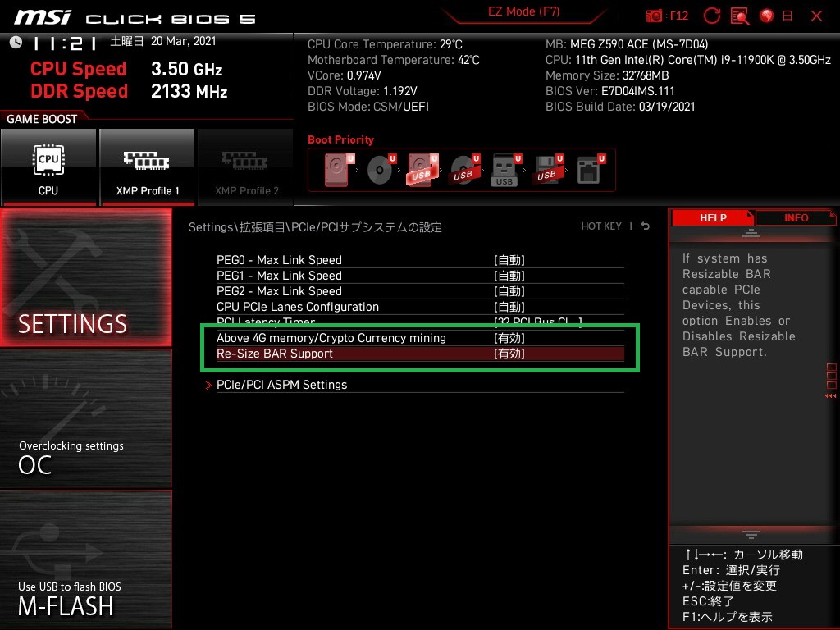Click the Motherboard Temperature reading
The image size is (840, 630).
click(x=393, y=60)
